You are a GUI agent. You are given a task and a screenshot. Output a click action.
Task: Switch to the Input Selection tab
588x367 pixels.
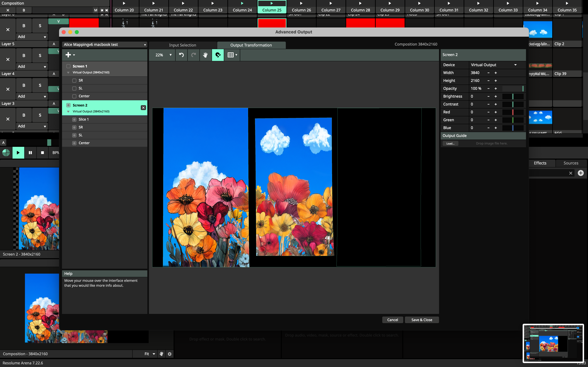pyautogui.click(x=182, y=45)
